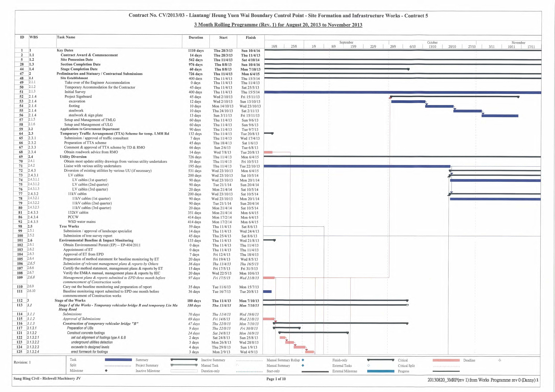555x392 pixels.
Task: Click the WBS column header
Action: coord(34,37)
